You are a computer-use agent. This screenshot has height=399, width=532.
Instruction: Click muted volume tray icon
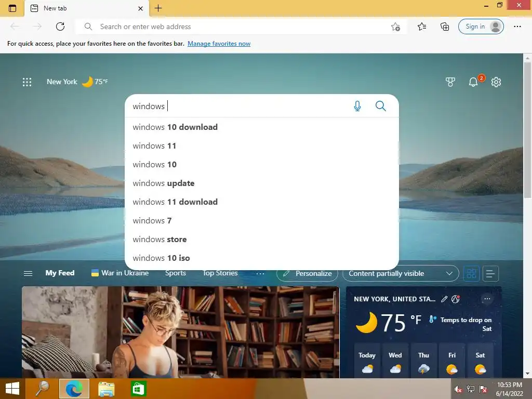pyautogui.click(x=458, y=389)
